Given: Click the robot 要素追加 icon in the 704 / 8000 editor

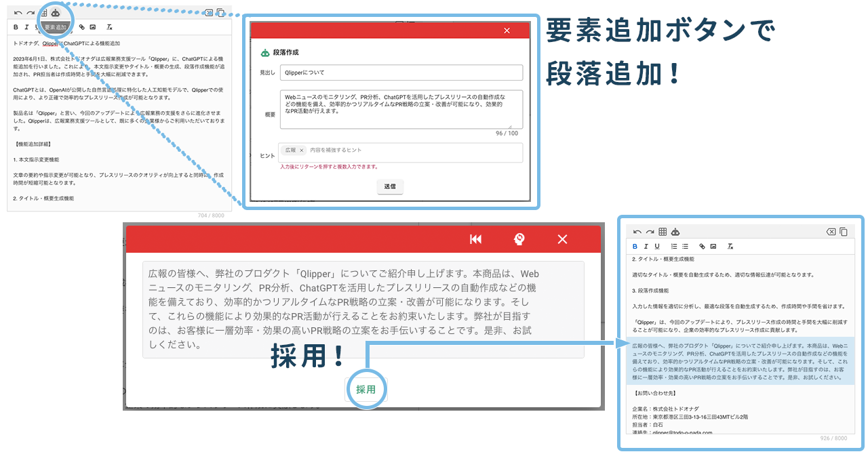Looking at the screenshot, I should pyautogui.click(x=56, y=13).
